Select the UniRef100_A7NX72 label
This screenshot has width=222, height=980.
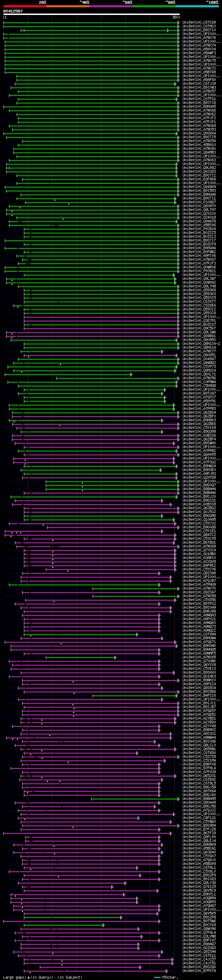pyautogui.click(x=199, y=68)
